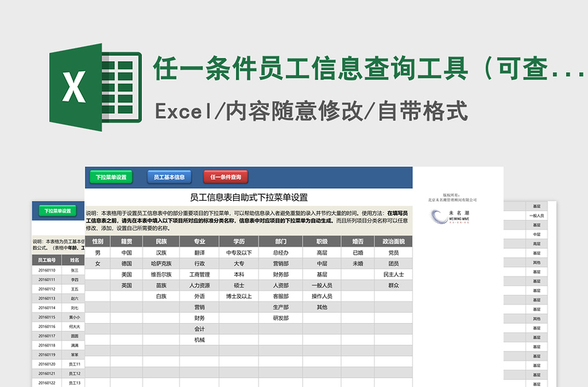Click the 翻译 cell under 专业
This screenshot has height=387, width=588.
pos(199,252)
